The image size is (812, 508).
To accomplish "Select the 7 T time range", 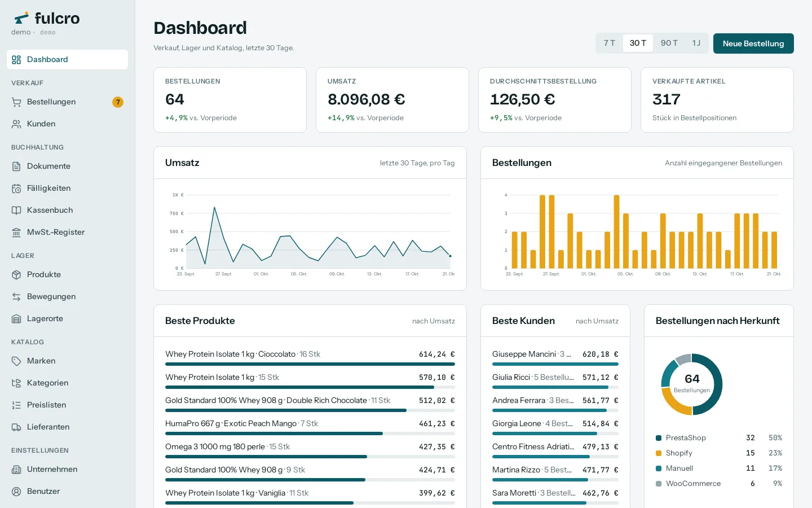I will point(610,43).
